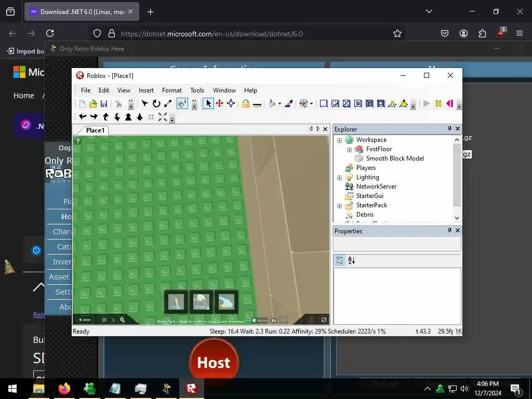Image resolution: width=532 pixels, height=399 pixels.
Task: Click the zoom extents corner-arrows icon
Action: point(163,117)
